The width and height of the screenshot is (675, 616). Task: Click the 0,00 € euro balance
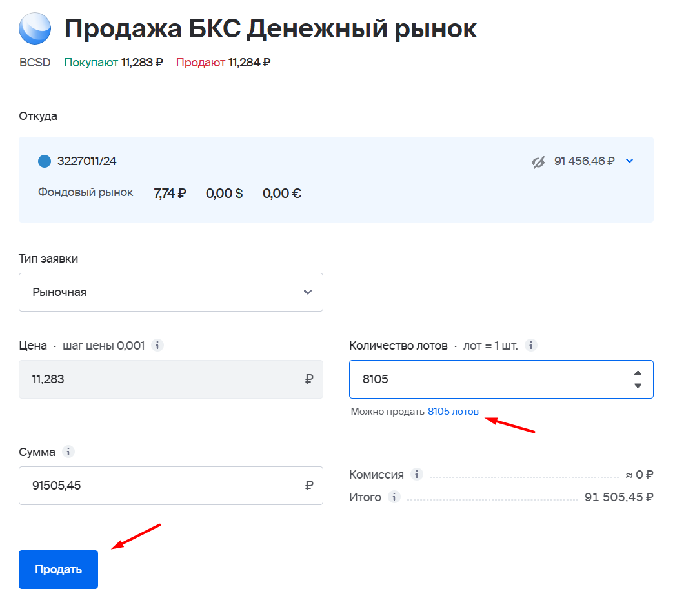tap(282, 194)
